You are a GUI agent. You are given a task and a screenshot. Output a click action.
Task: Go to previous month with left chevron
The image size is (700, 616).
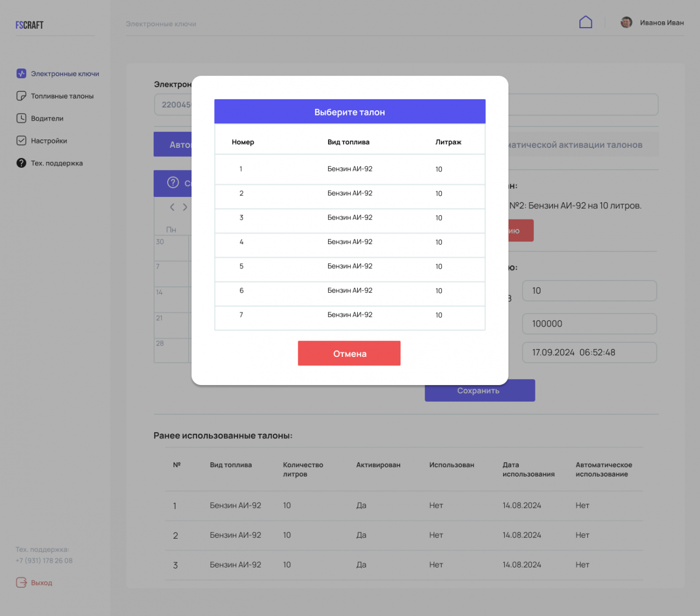coord(172,207)
